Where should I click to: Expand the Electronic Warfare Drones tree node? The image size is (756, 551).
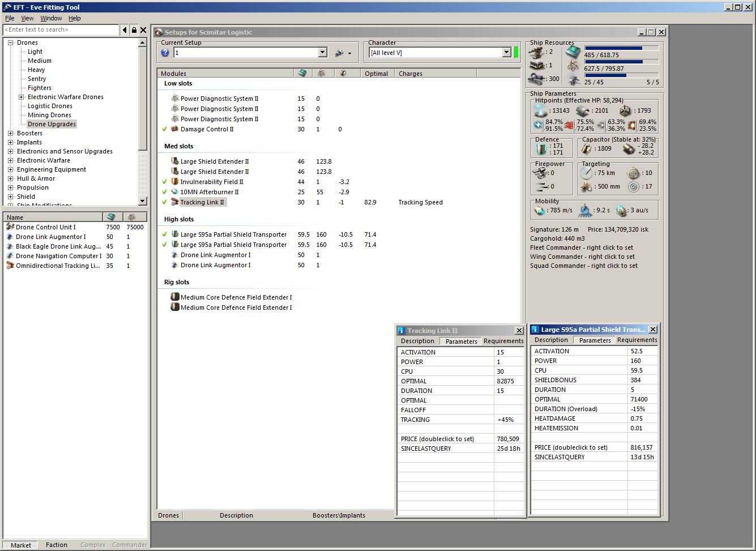[22, 97]
